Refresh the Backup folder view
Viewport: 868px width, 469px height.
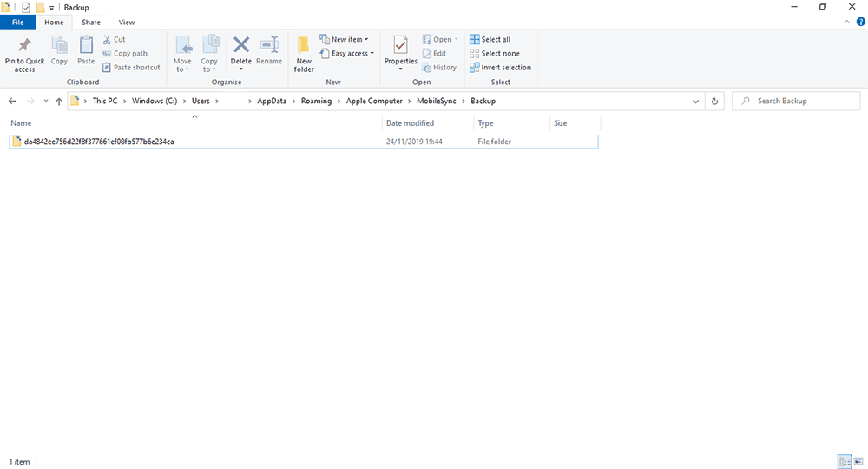tap(714, 101)
